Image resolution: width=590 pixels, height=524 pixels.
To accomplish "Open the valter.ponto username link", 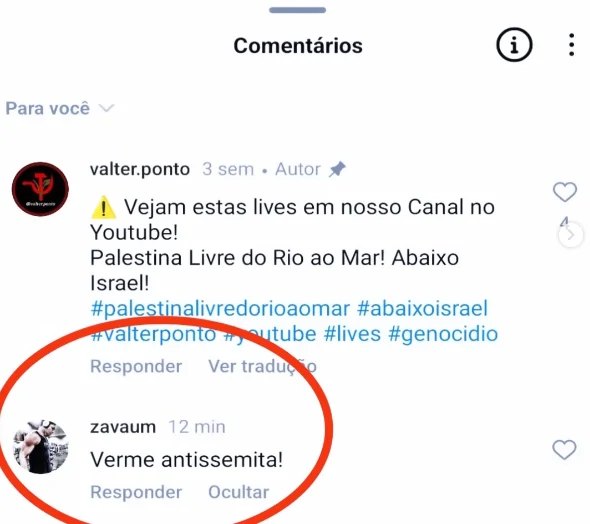I will pos(140,169).
